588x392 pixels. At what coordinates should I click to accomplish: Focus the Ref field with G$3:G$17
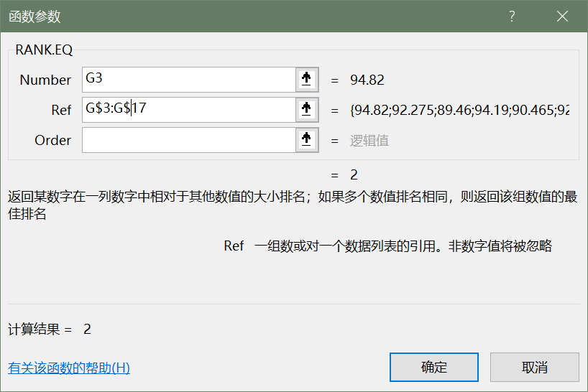click(188, 110)
